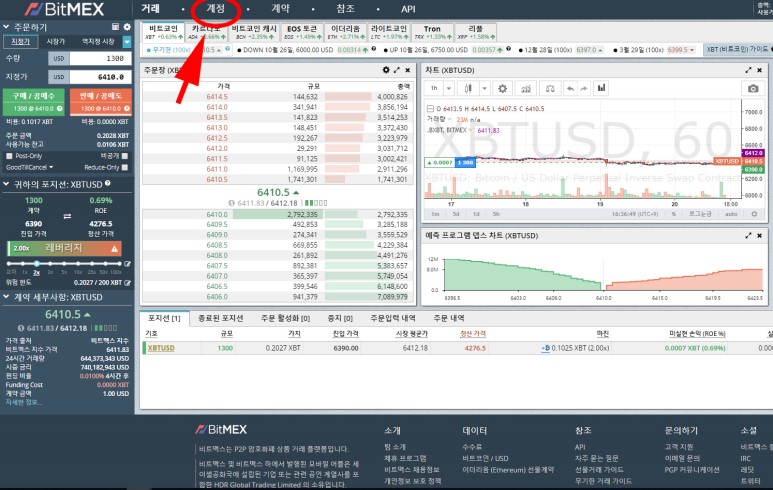Open the Contracts (계약) top menu

click(281, 8)
